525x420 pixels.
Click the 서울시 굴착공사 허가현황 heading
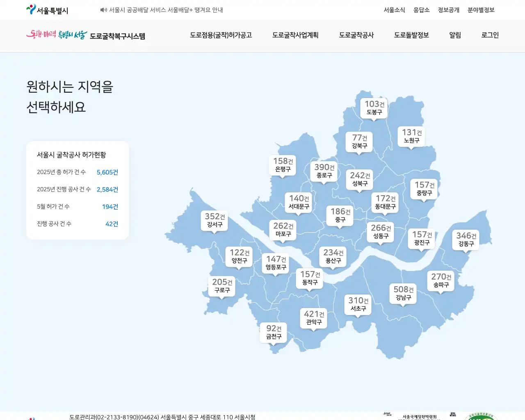[x=71, y=155]
